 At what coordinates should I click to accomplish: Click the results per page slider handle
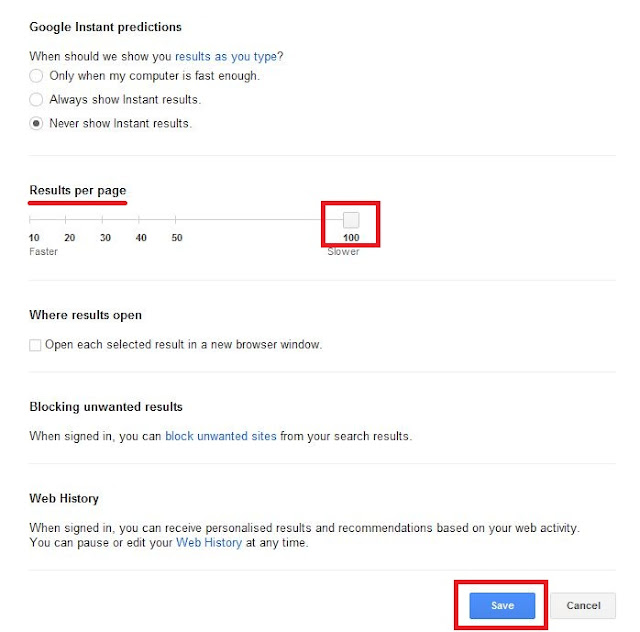351,220
